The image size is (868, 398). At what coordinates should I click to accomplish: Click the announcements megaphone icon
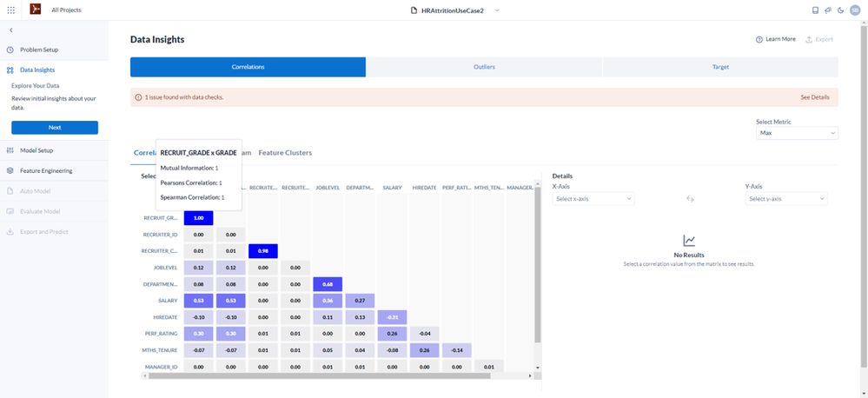[x=828, y=10]
